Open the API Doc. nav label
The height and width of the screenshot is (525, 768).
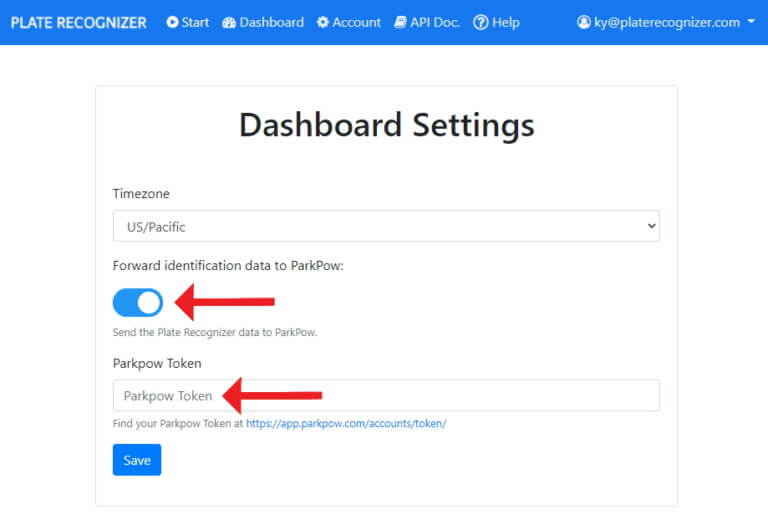[435, 23]
